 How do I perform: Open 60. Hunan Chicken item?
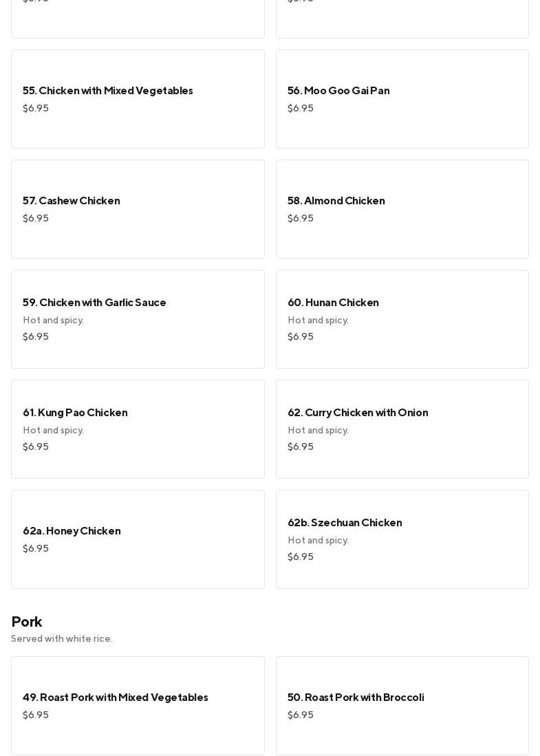coord(402,319)
